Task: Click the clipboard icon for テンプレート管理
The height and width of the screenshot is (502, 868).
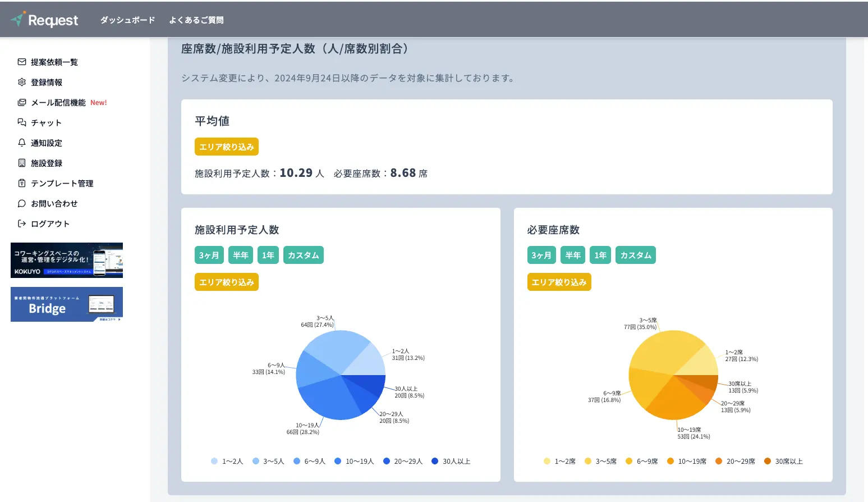Action: 22,183
